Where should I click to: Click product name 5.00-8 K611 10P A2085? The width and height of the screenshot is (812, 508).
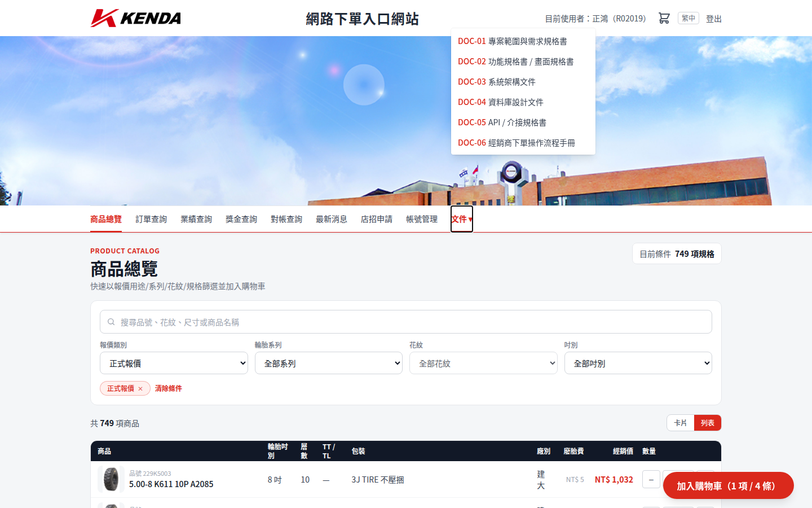click(x=171, y=484)
